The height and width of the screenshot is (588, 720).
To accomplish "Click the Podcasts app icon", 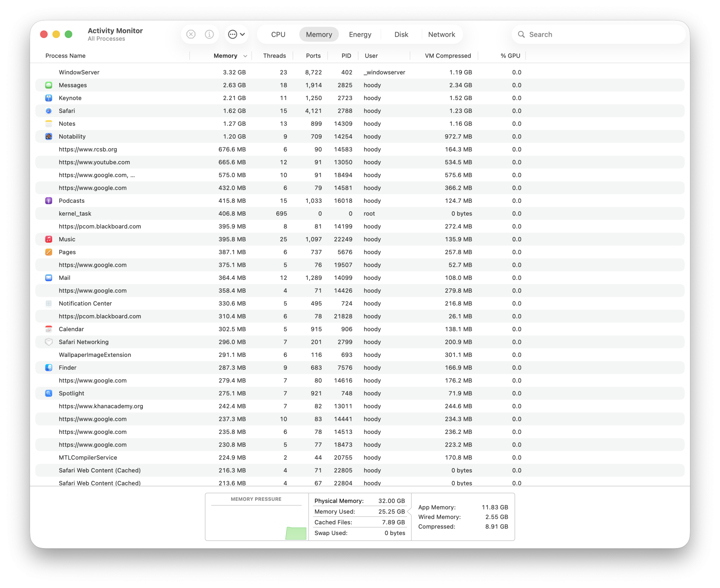I will (x=49, y=201).
